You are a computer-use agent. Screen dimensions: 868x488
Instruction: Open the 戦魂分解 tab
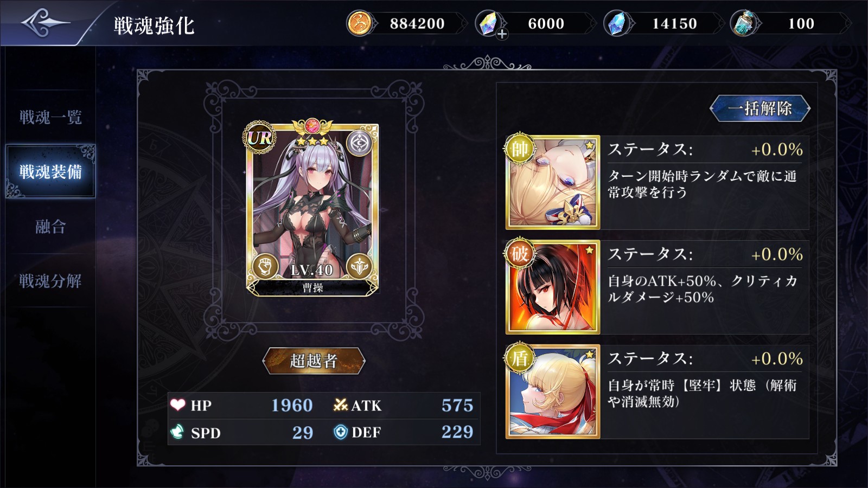click(x=50, y=281)
